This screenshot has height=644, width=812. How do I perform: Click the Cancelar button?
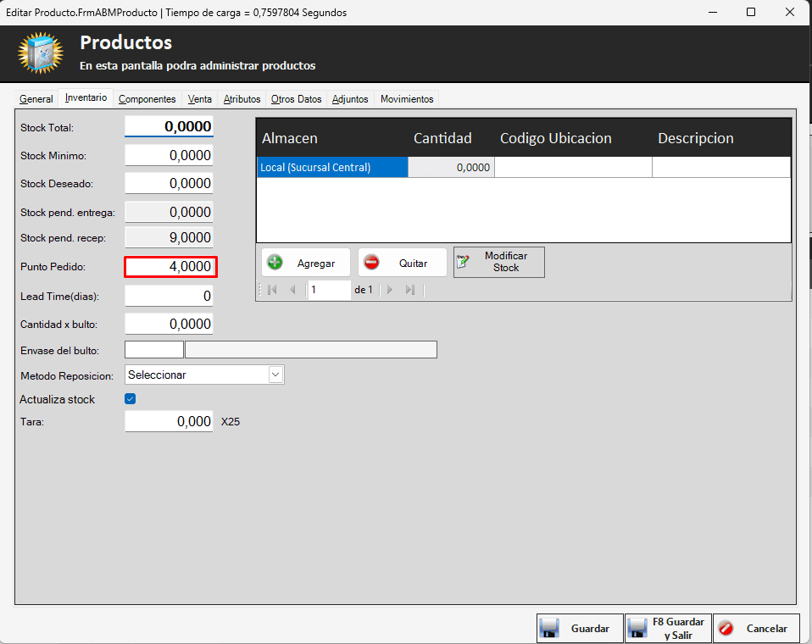756,629
